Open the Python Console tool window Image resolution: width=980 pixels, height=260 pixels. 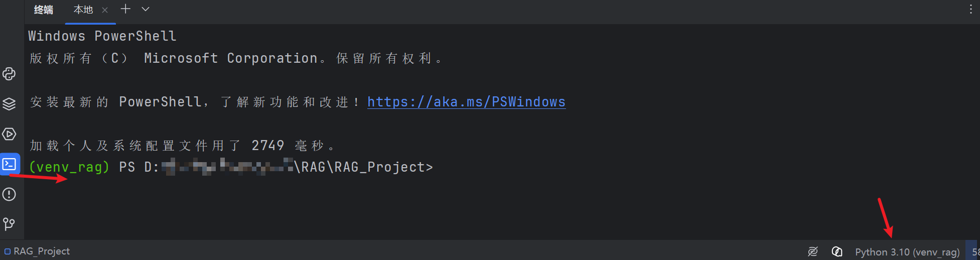tap(10, 74)
